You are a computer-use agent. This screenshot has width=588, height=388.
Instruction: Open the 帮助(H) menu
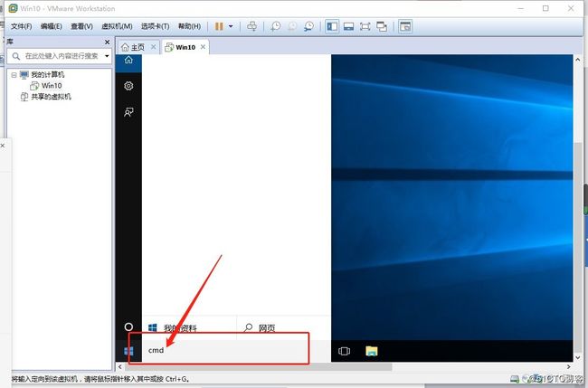point(189,26)
